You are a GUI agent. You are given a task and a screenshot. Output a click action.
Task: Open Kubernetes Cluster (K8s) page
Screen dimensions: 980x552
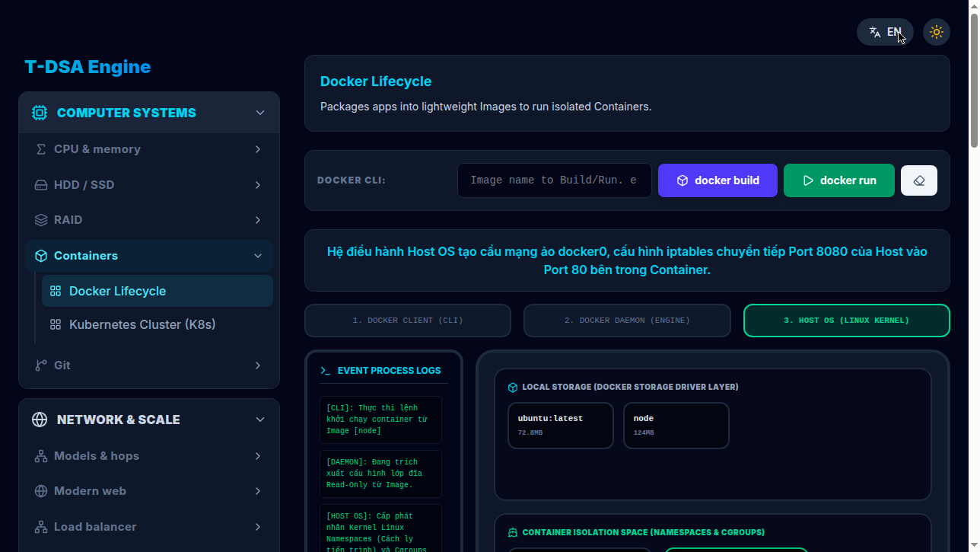click(157, 324)
